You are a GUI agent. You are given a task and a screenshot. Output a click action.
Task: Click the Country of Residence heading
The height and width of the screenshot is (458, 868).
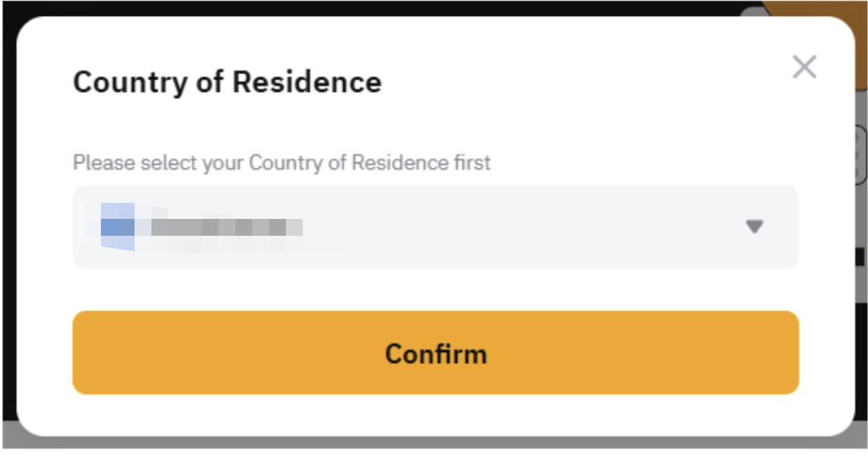[x=227, y=83]
